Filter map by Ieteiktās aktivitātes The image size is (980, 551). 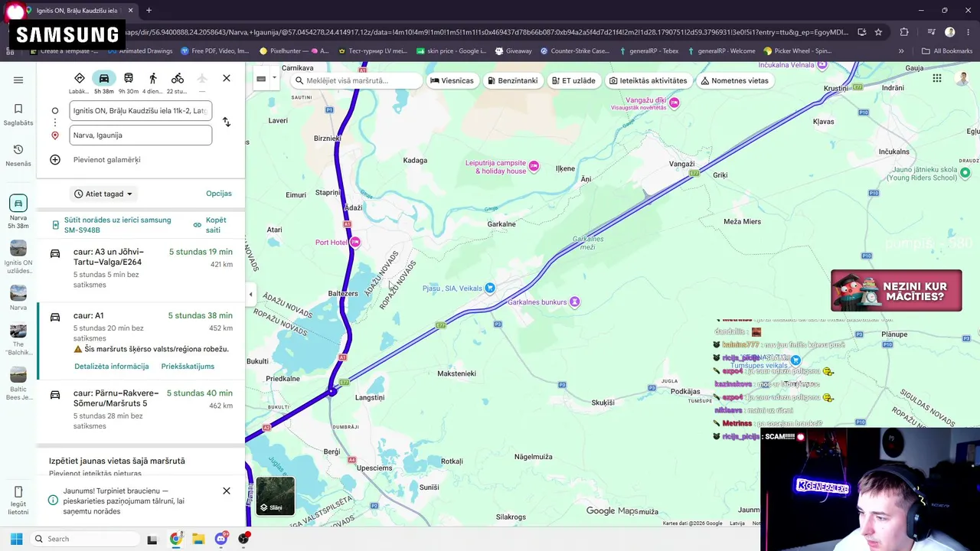tap(647, 80)
